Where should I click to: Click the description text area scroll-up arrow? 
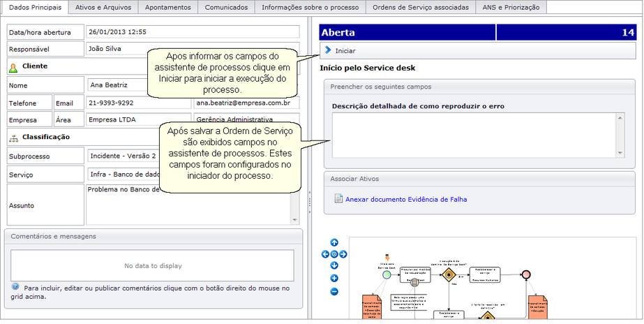click(x=620, y=117)
